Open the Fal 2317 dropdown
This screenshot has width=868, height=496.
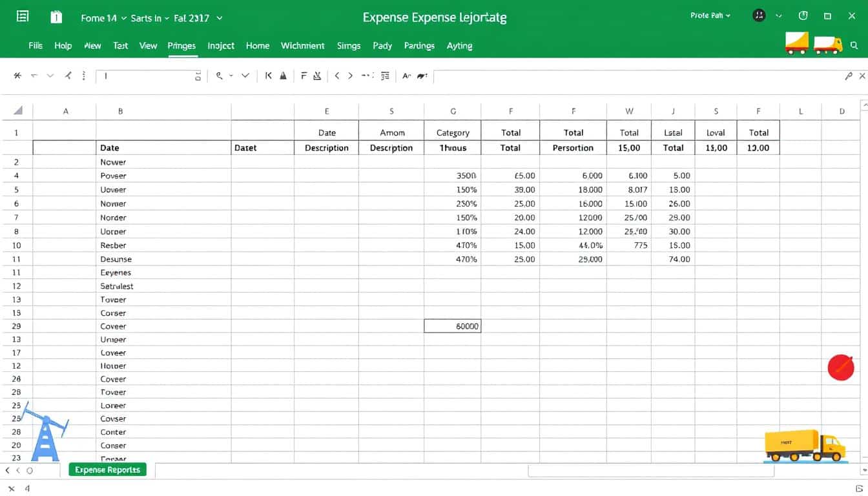(x=198, y=18)
